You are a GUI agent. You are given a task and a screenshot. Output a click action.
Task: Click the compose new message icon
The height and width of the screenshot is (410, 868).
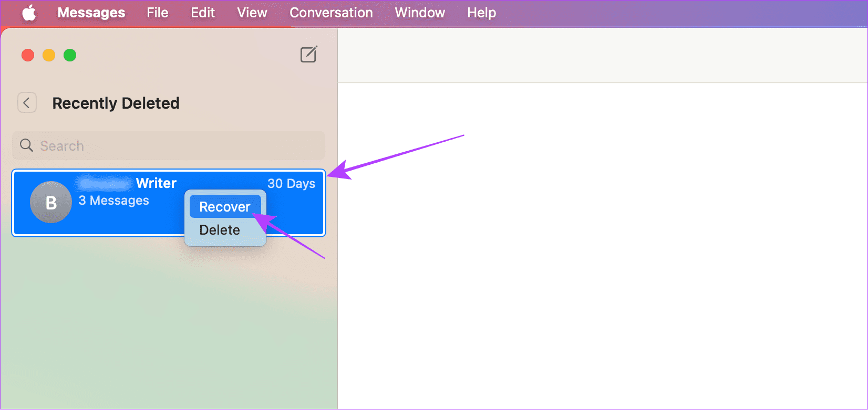click(x=308, y=55)
